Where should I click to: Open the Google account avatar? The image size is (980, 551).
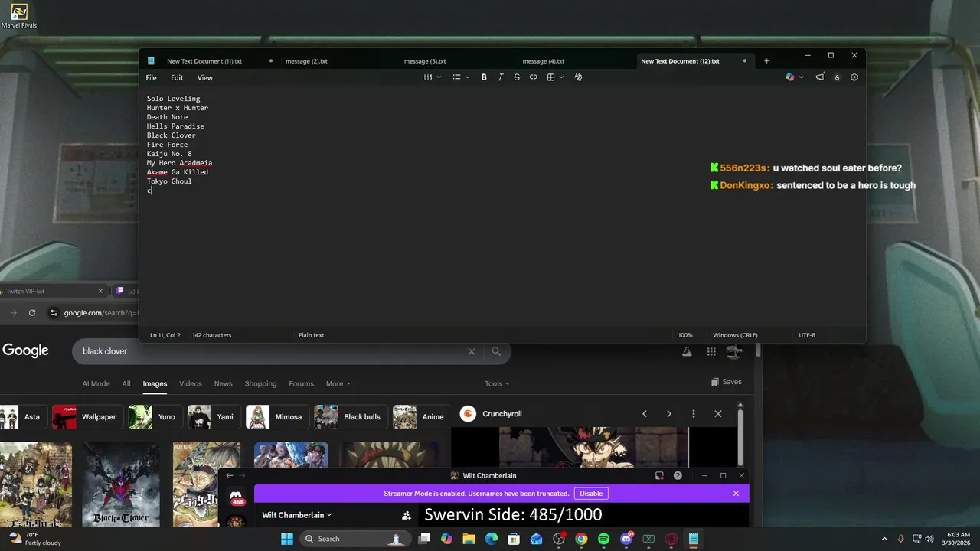pos(734,351)
